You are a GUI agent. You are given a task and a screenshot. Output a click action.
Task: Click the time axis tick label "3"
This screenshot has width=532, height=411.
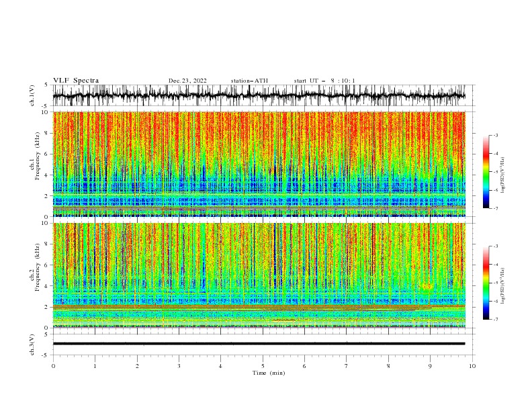pos(179,366)
